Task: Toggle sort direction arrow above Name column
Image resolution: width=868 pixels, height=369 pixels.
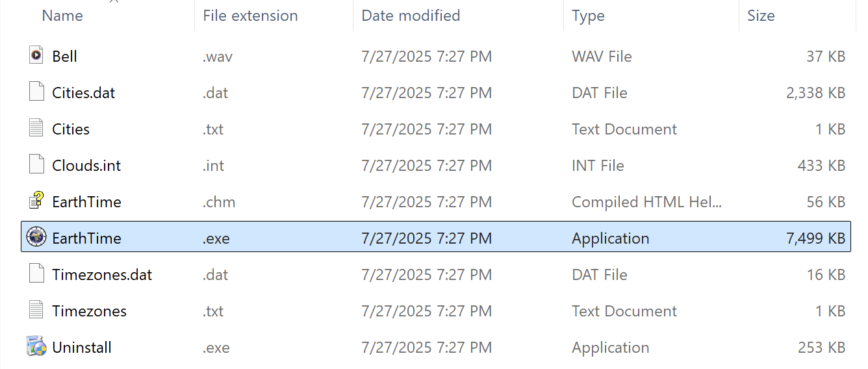Action: click(114, 2)
